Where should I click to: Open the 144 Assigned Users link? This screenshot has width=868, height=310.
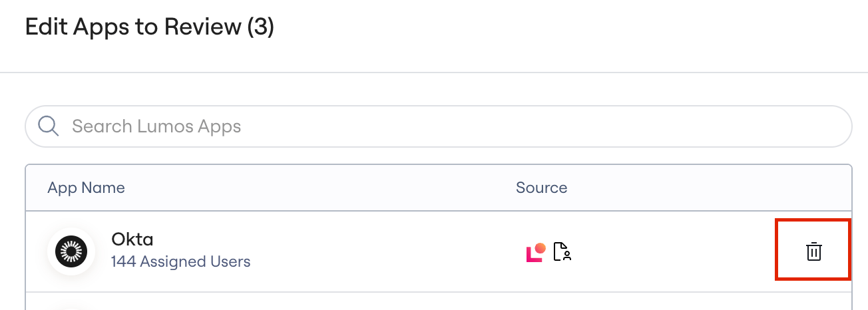click(x=180, y=261)
